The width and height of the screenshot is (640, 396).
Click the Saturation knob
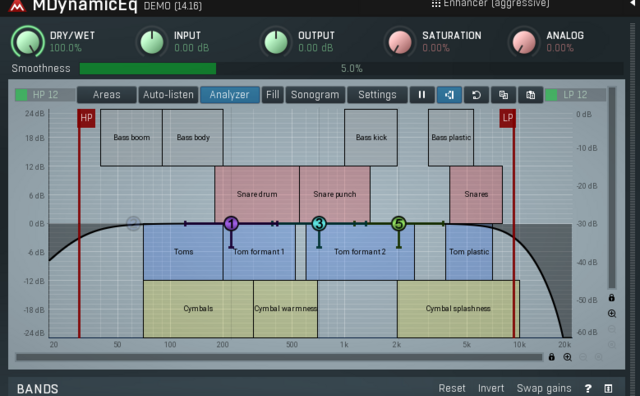tap(400, 41)
